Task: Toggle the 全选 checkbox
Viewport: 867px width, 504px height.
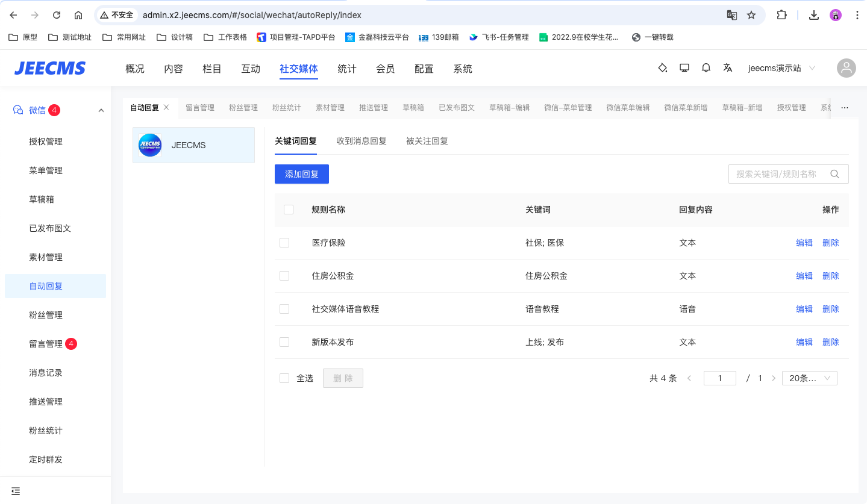Action: pyautogui.click(x=284, y=378)
